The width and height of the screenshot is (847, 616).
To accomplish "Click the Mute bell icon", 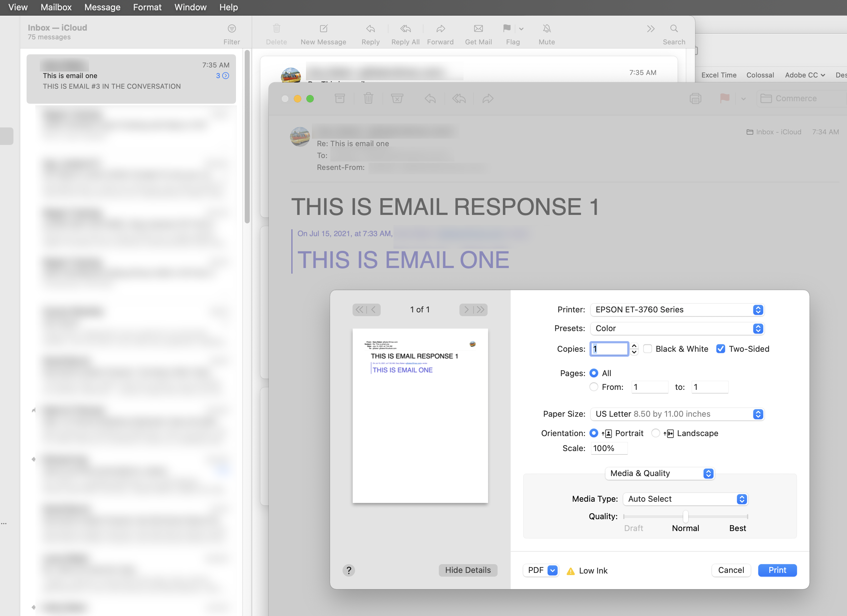I will [x=546, y=29].
